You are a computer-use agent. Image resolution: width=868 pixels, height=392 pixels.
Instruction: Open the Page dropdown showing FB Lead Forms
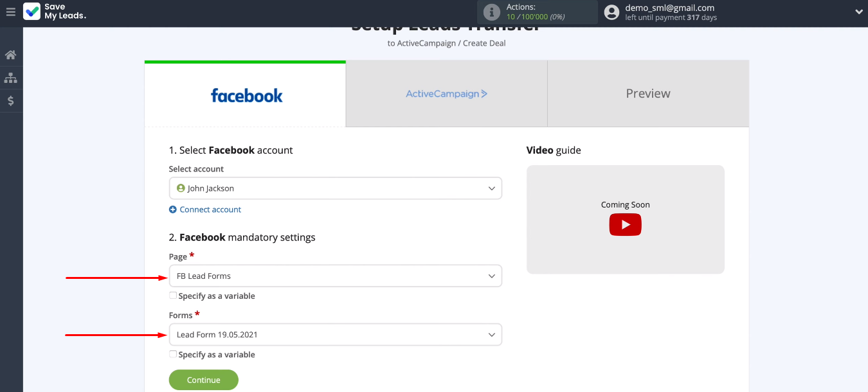click(335, 276)
